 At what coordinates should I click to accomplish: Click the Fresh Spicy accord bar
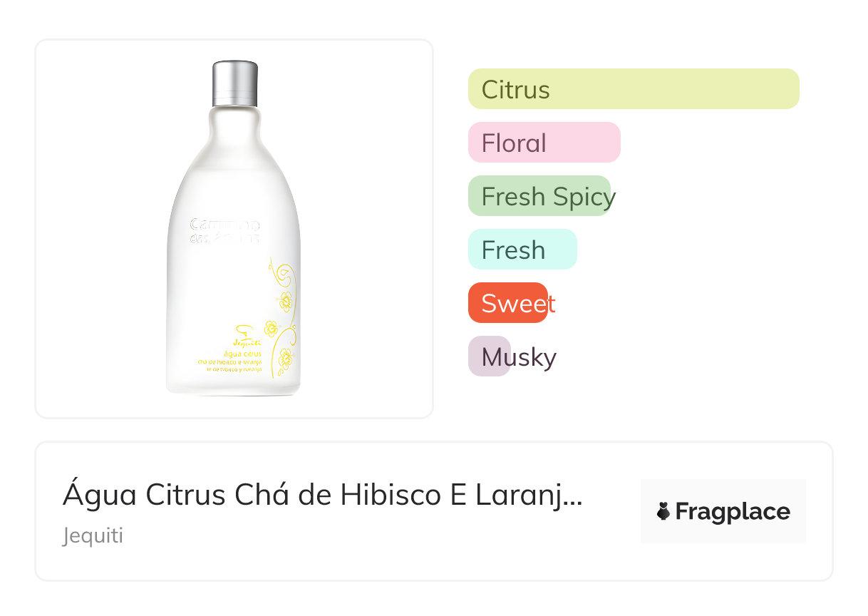pyautogui.click(x=539, y=196)
